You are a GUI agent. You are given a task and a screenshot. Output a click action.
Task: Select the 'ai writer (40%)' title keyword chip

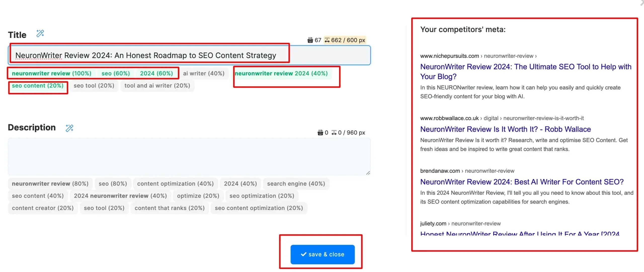point(204,73)
